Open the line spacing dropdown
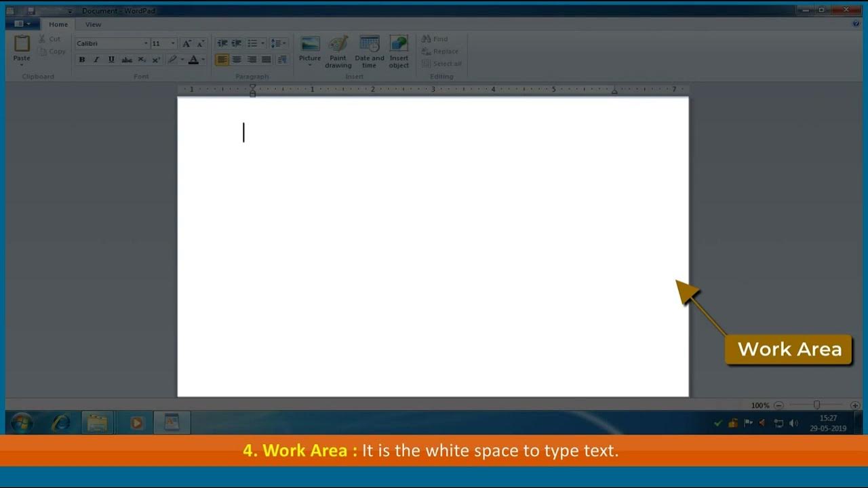868x488 pixels. [278, 43]
